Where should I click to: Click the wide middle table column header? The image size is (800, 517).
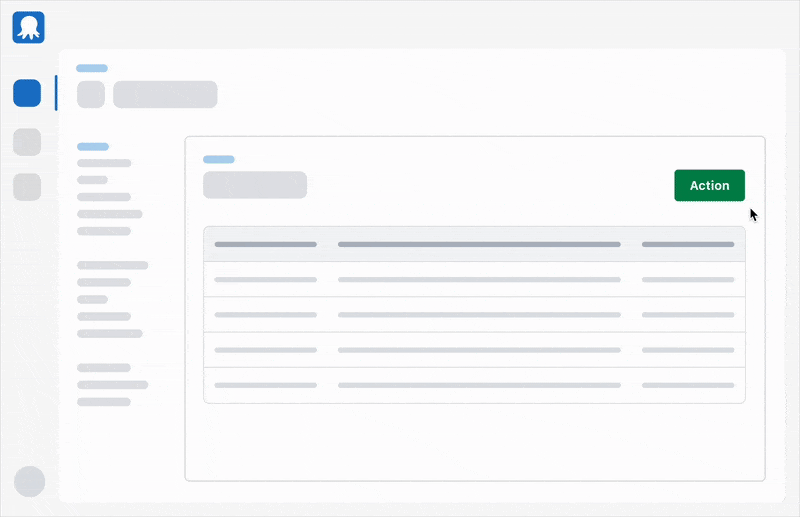coord(479,244)
